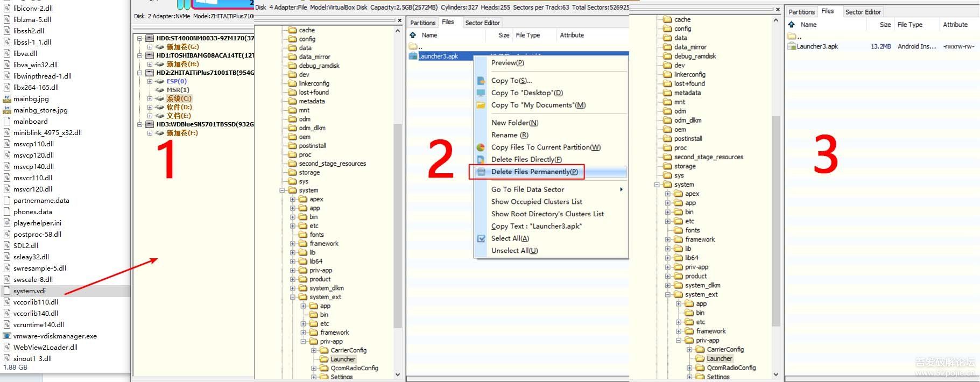Expand the ESP(0) partition node
The width and height of the screenshot is (980, 382).
150,81
